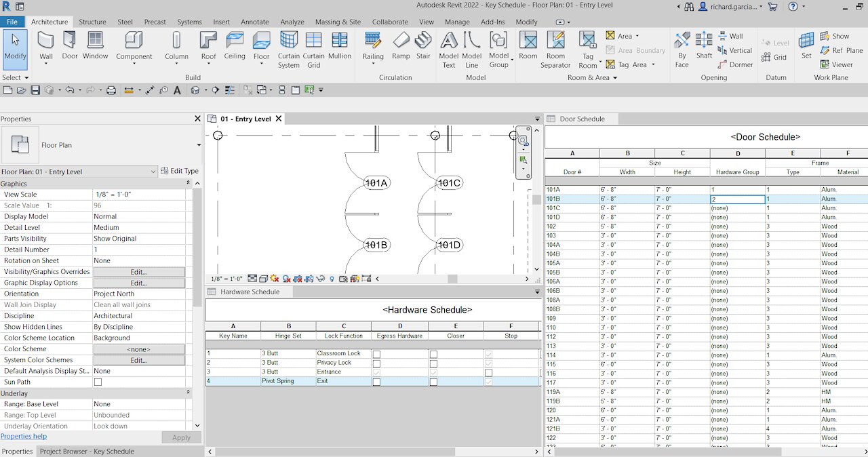Open the Area tool dropdown arrow

(x=637, y=36)
